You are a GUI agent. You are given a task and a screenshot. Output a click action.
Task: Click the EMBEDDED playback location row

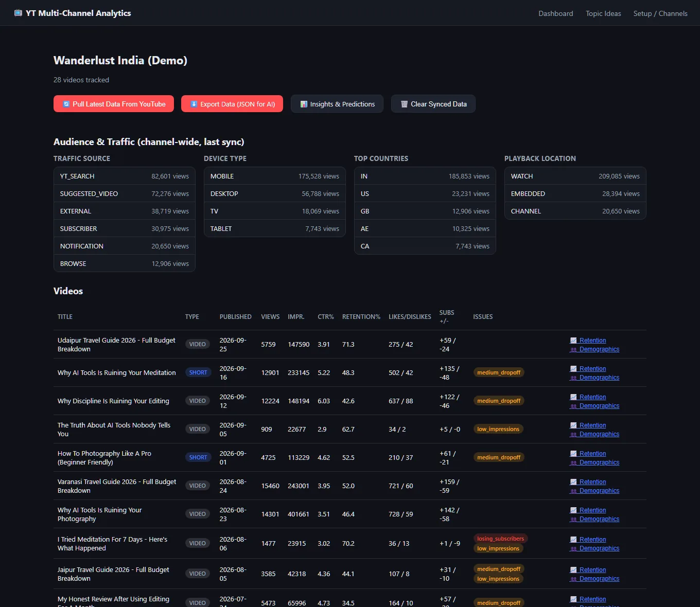(x=575, y=193)
